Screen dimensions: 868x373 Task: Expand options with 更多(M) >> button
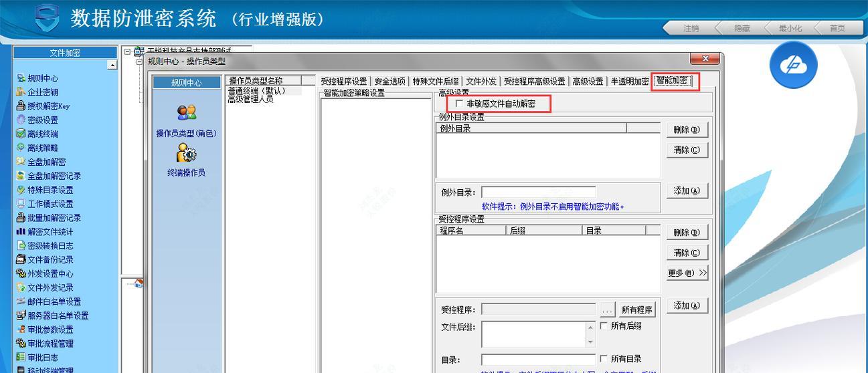point(687,273)
